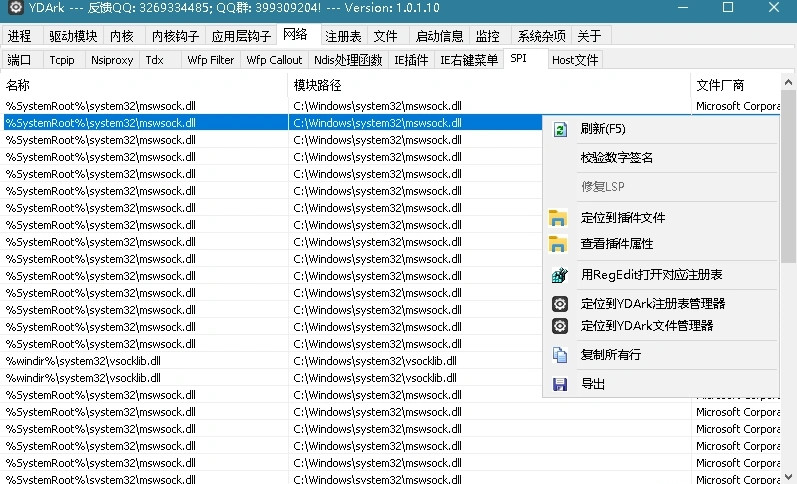Switch to the 文件 tab
The height and width of the screenshot is (484, 797).
[x=388, y=36]
